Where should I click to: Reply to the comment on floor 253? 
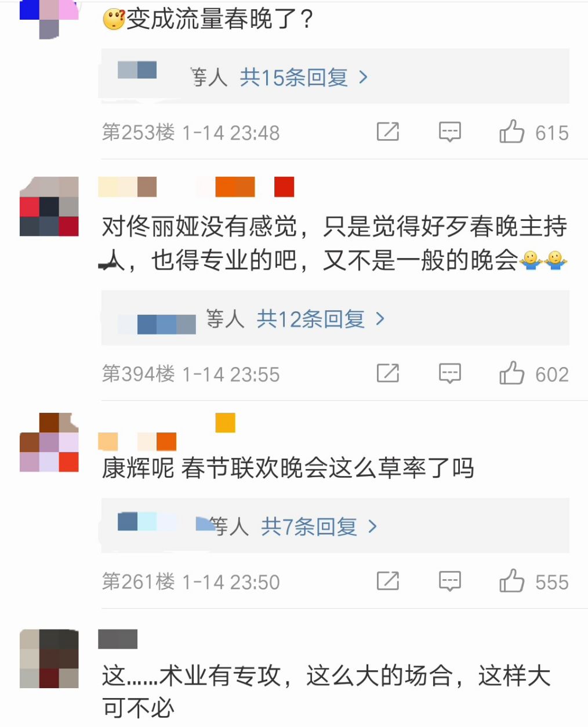449,132
